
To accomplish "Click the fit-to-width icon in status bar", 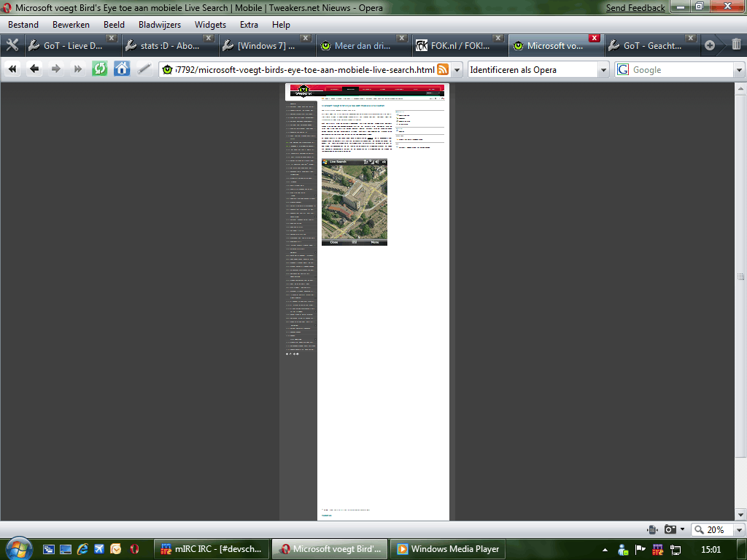I will [x=653, y=529].
